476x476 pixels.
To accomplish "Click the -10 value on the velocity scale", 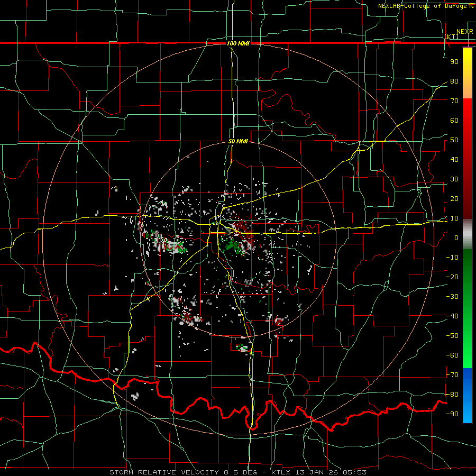I will pos(452,258).
